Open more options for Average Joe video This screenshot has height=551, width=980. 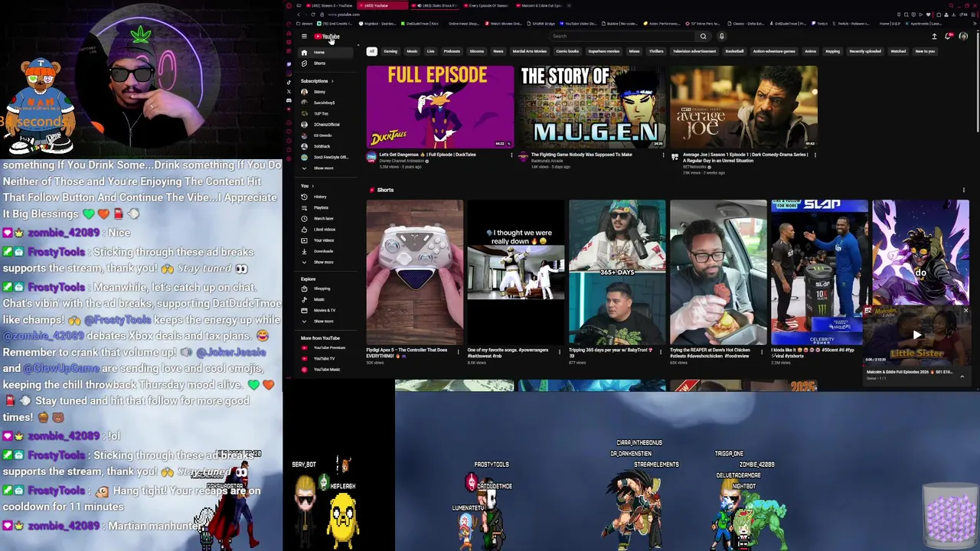(815, 155)
